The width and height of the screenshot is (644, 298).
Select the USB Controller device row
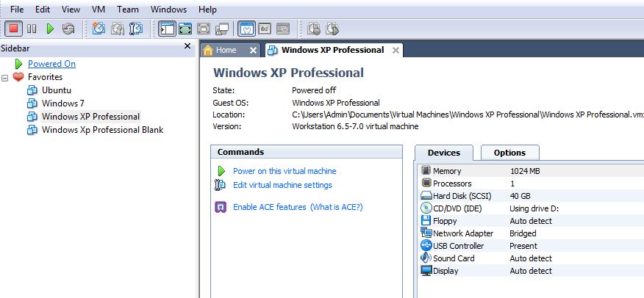pyautogui.click(x=531, y=246)
